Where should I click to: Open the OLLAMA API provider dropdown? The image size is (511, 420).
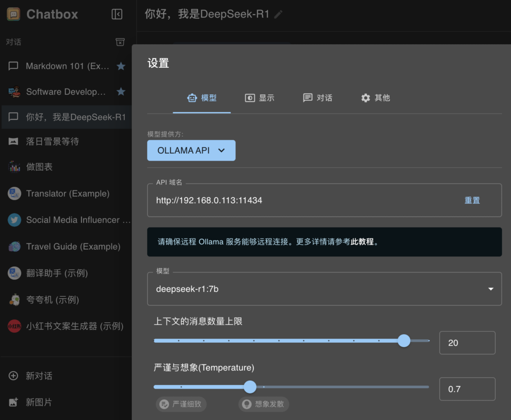(191, 150)
